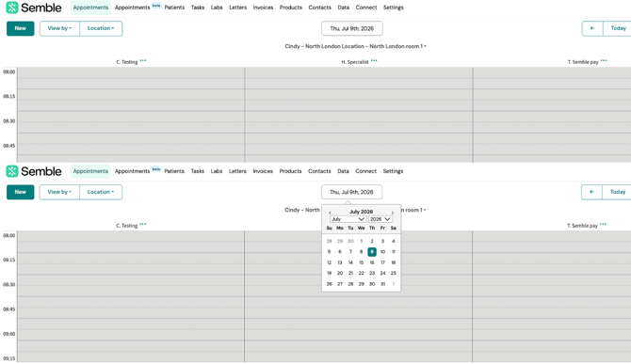
Task: Expand Location dropdown beside calendar popup view
Action: click(101, 192)
